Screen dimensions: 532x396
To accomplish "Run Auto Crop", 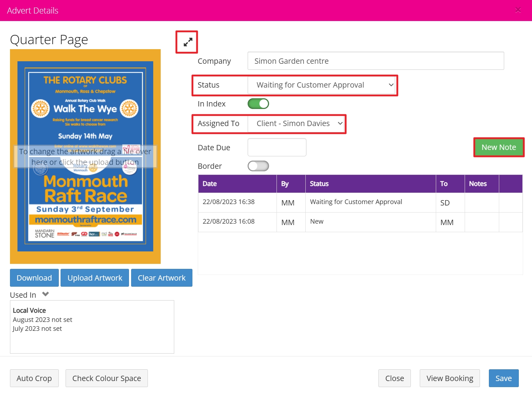I will (34, 378).
